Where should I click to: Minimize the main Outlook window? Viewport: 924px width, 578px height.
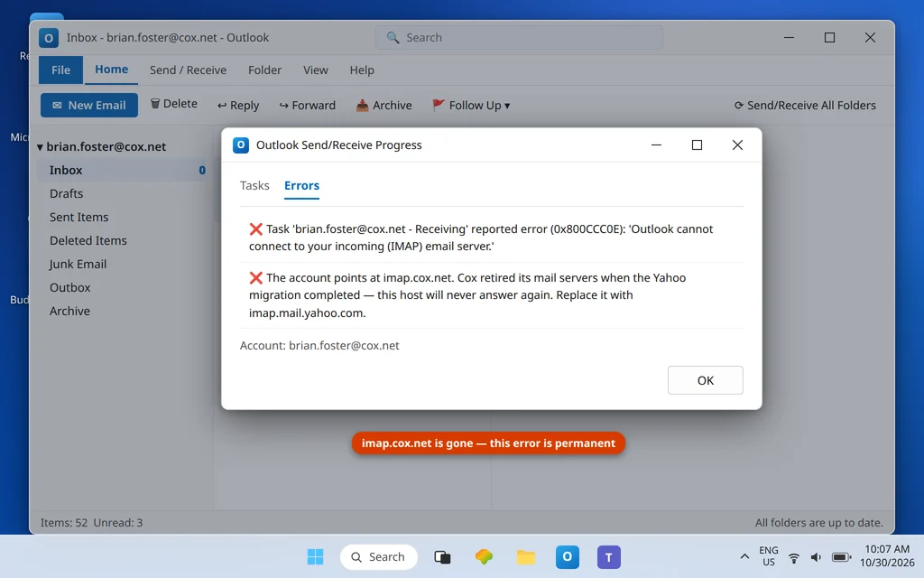(789, 38)
